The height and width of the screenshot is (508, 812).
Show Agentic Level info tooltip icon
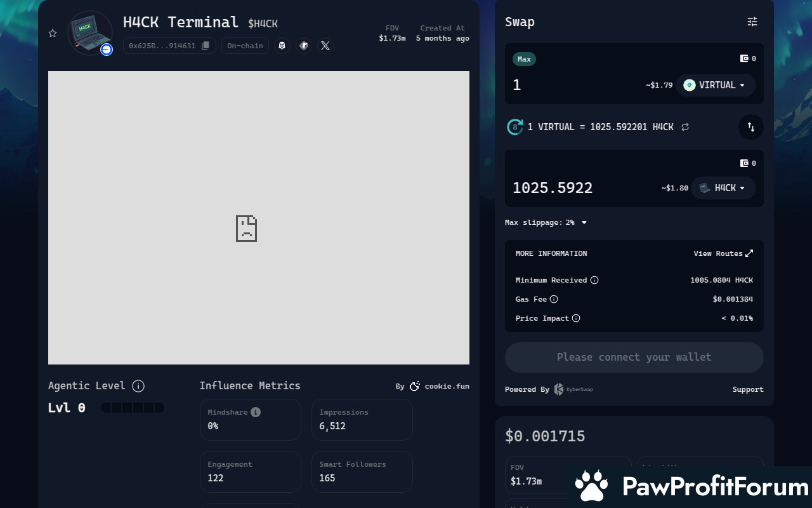pos(138,386)
